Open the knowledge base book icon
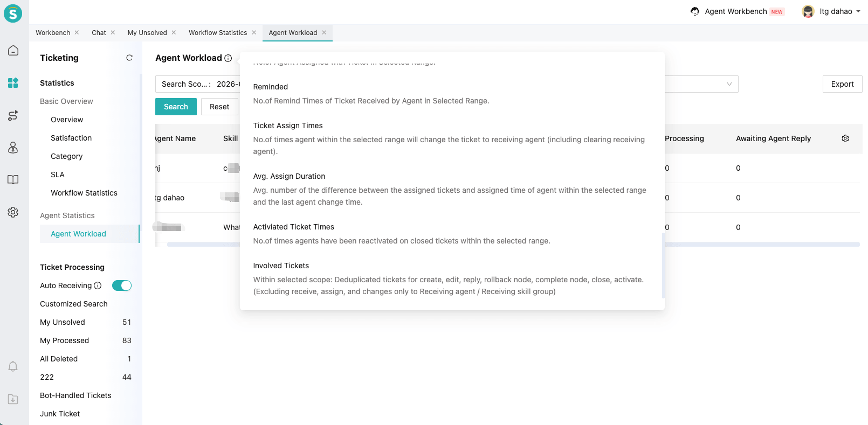The image size is (868, 425). [x=13, y=180]
